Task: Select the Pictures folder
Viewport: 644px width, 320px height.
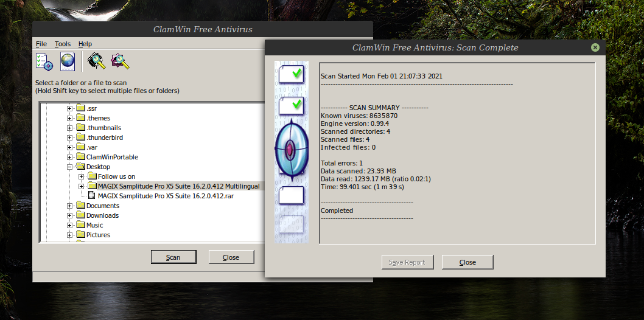Action: (x=98, y=235)
